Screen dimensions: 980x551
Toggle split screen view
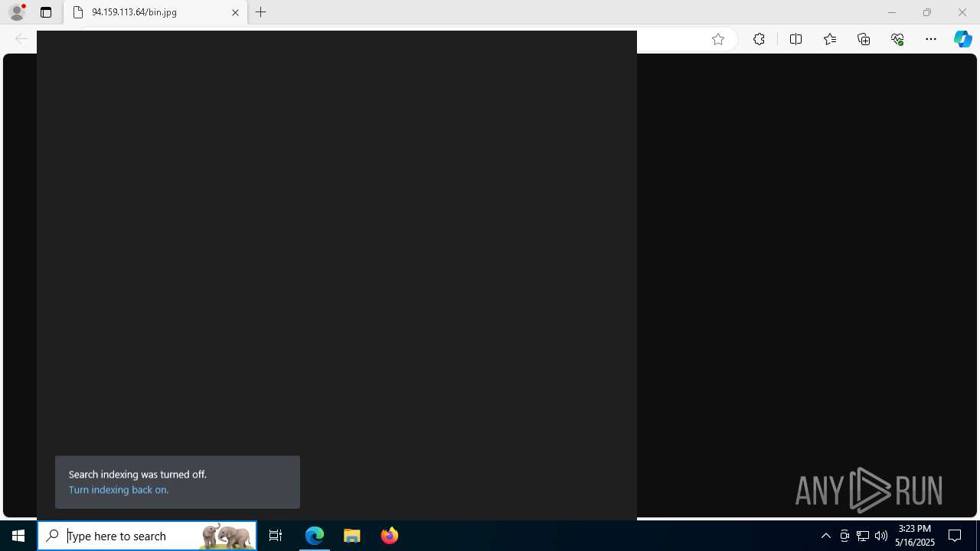795,39
